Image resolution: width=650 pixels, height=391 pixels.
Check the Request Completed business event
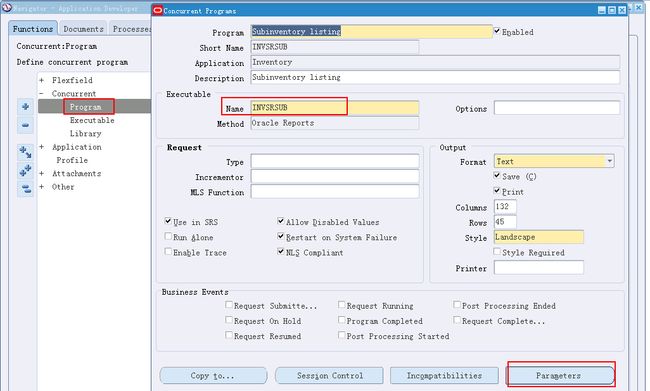coord(456,320)
